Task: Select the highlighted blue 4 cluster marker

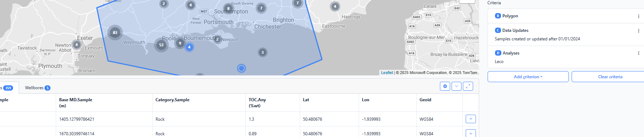Action: [x=189, y=47]
